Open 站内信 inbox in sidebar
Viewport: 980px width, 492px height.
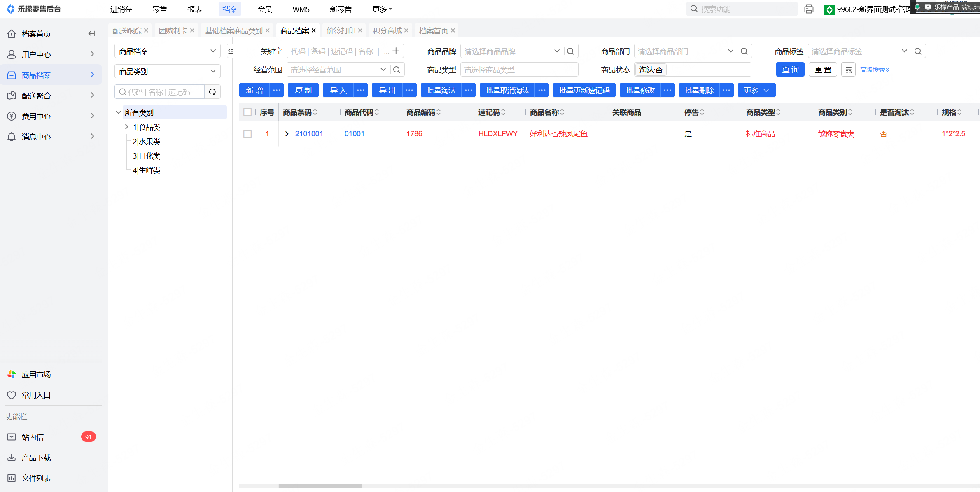pyautogui.click(x=33, y=437)
